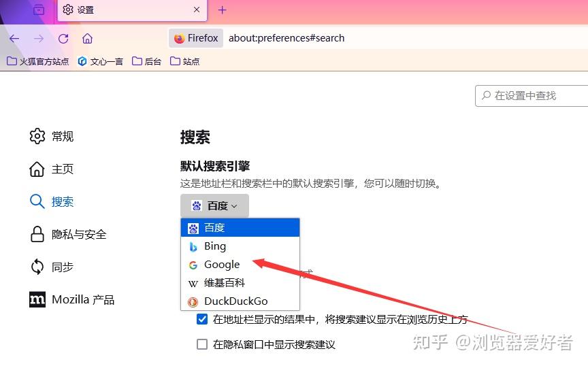Enable 在隐私窗口中显示搜索建议 checkbox
Viewport: 588px width, 366px height.
tap(202, 344)
